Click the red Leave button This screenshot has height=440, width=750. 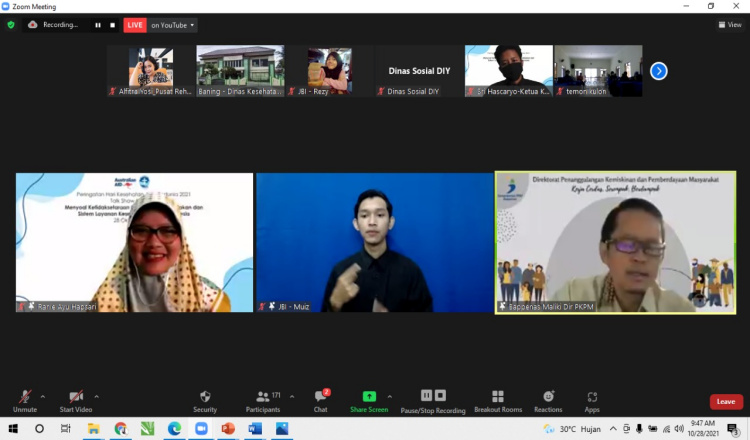click(726, 402)
